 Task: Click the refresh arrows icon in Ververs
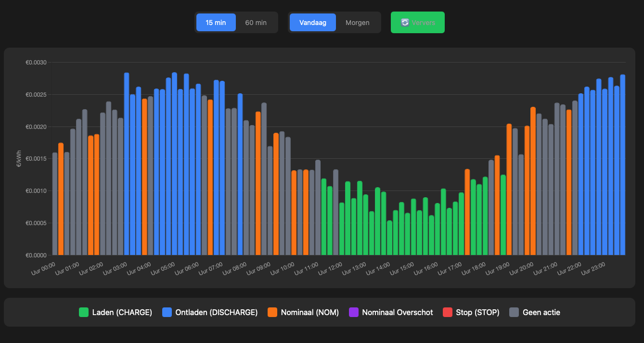tap(405, 23)
